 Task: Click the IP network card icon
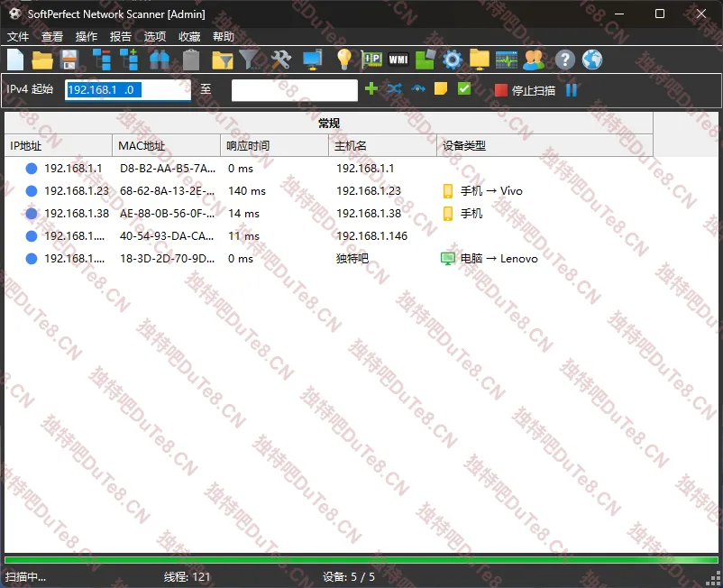coord(371,59)
